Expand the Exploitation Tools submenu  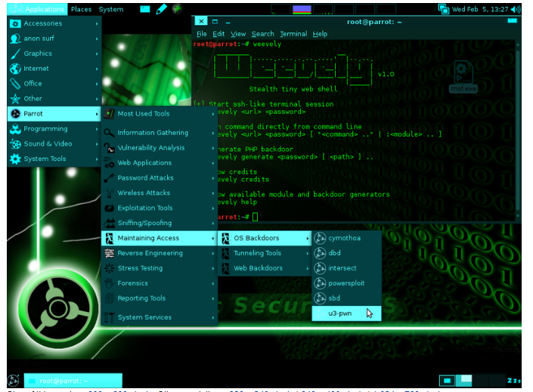(160, 208)
